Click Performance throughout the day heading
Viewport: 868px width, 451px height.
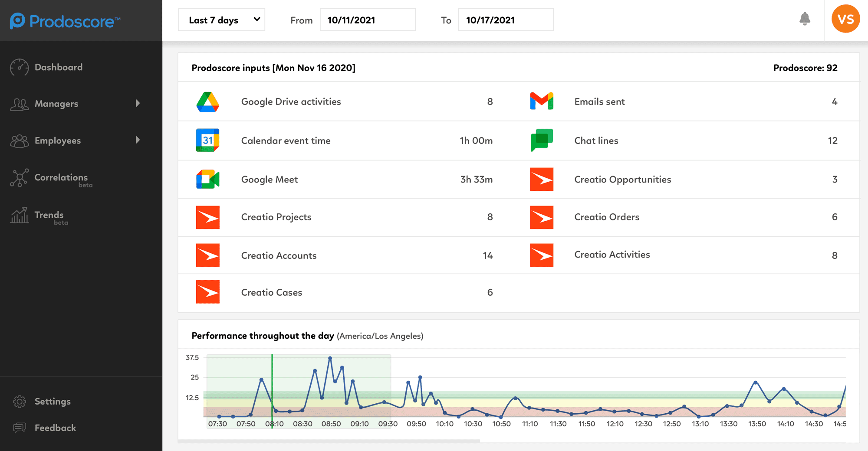pos(263,336)
